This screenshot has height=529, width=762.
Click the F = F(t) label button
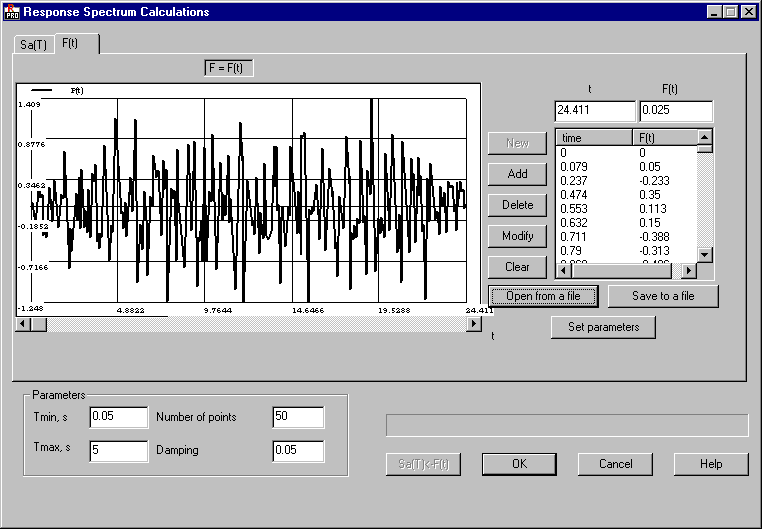pyautogui.click(x=228, y=68)
